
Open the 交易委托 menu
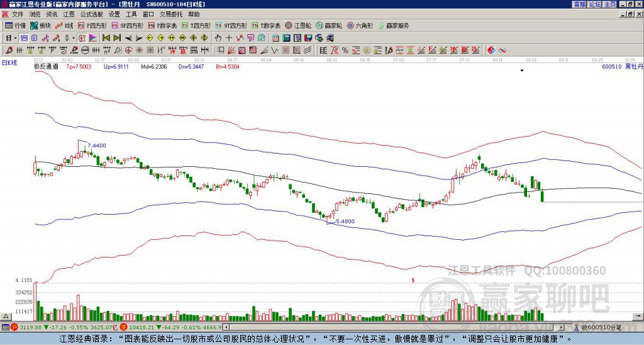(171, 14)
